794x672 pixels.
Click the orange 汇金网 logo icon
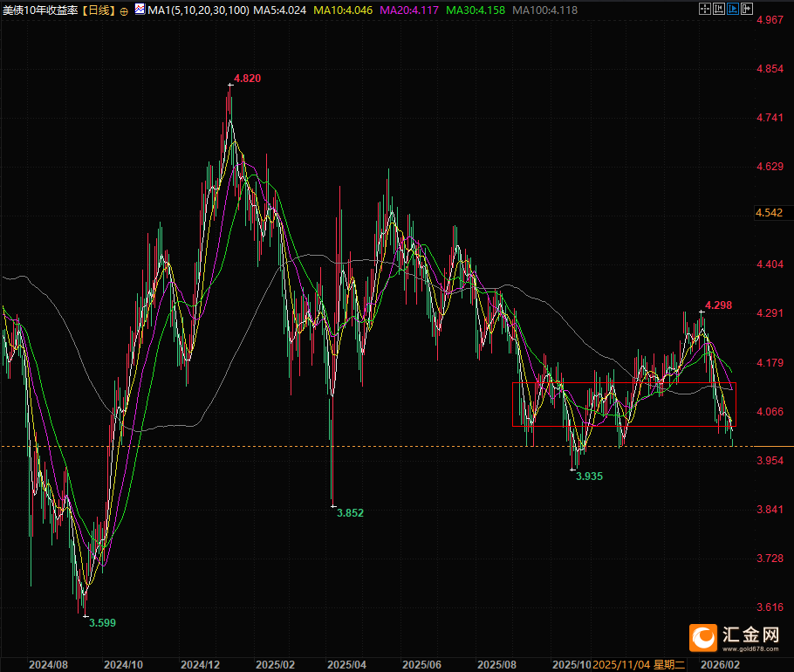pyautogui.click(x=702, y=637)
